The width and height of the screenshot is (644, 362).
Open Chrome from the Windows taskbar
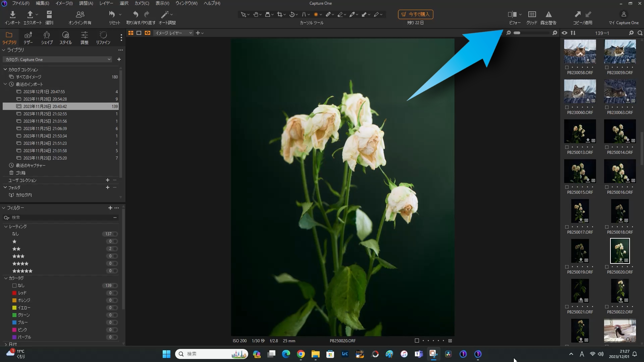pos(301,354)
